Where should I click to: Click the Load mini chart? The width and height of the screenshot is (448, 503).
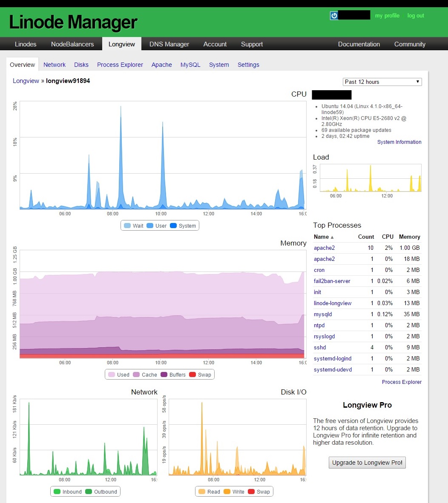pos(370,178)
